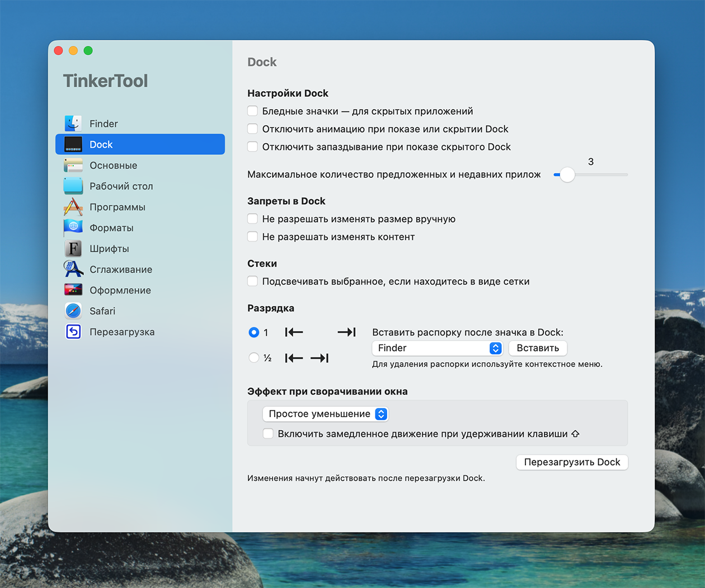The height and width of the screenshot is (588, 705).
Task: Click the Оформление appearance icon
Action: point(73,290)
